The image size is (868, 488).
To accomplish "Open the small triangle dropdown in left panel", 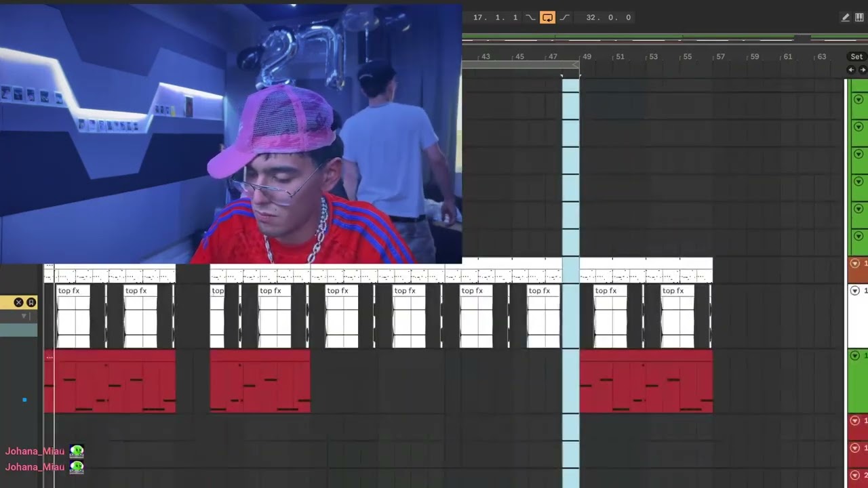I will [x=24, y=316].
